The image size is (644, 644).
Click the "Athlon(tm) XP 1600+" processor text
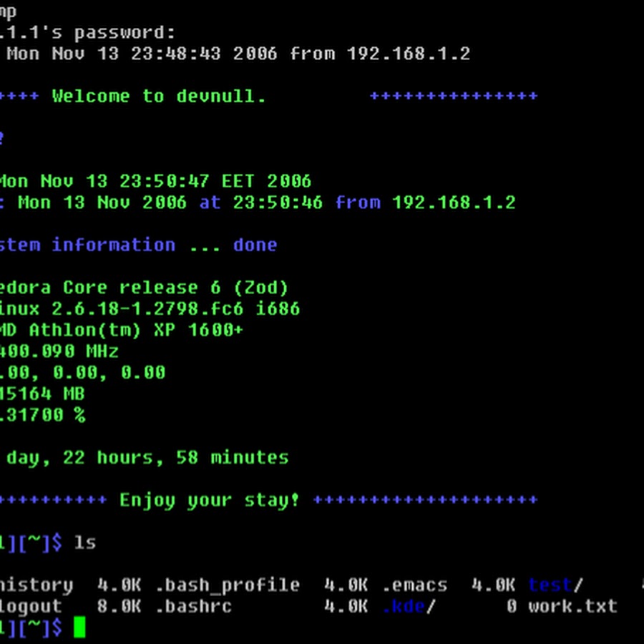click(137, 330)
